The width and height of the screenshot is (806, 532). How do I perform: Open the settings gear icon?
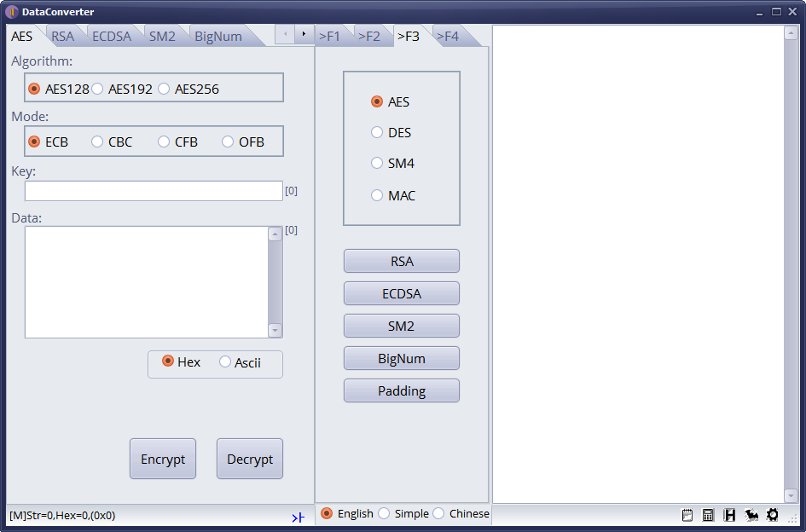(x=773, y=515)
